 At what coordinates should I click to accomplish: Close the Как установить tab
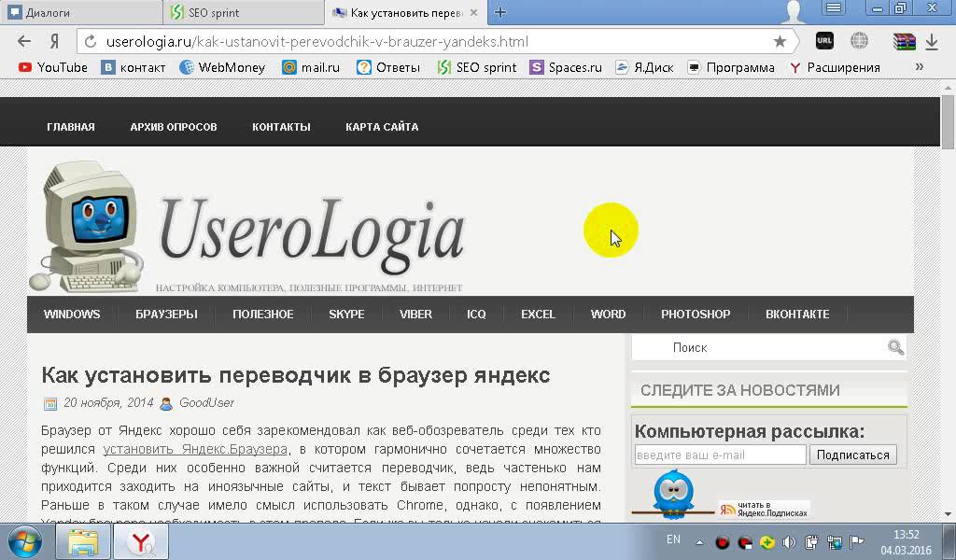point(473,12)
